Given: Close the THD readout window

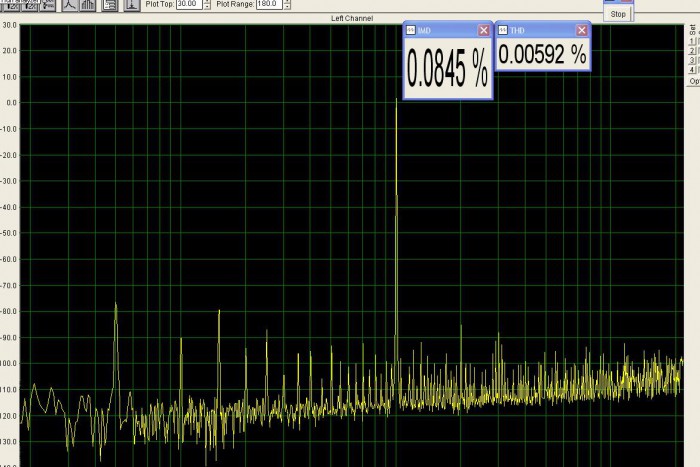Looking at the screenshot, I should click(x=581, y=30).
